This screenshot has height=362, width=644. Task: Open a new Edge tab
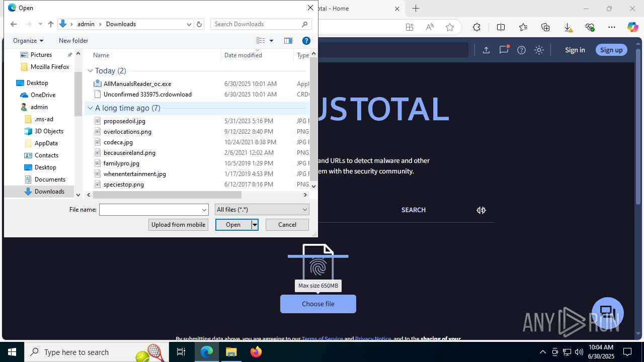click(x=416, y=9)
